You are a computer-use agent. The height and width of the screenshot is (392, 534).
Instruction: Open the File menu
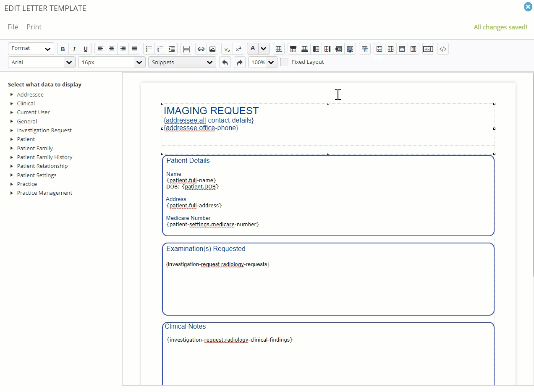13,27
